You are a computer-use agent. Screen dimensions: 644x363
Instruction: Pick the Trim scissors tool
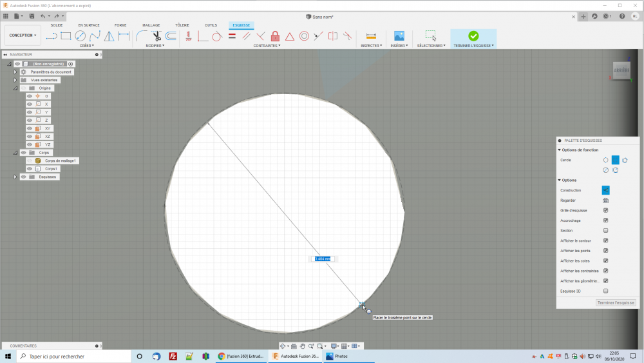point(156,36)
